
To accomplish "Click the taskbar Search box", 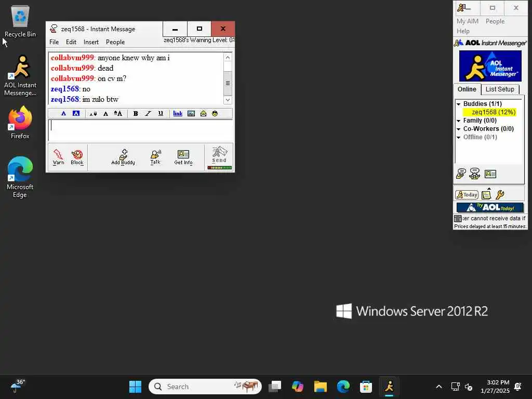I will click(x=205, y=387).
